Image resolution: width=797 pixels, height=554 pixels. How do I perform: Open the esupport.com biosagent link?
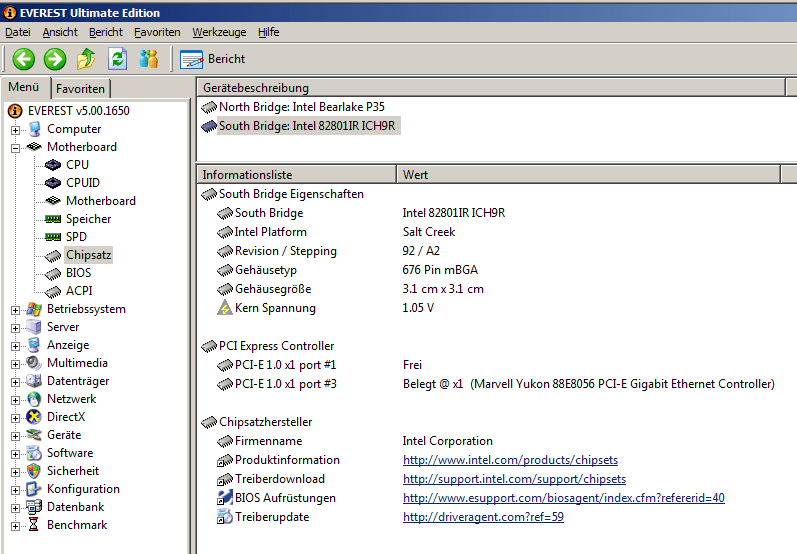(x=564, y=498)
